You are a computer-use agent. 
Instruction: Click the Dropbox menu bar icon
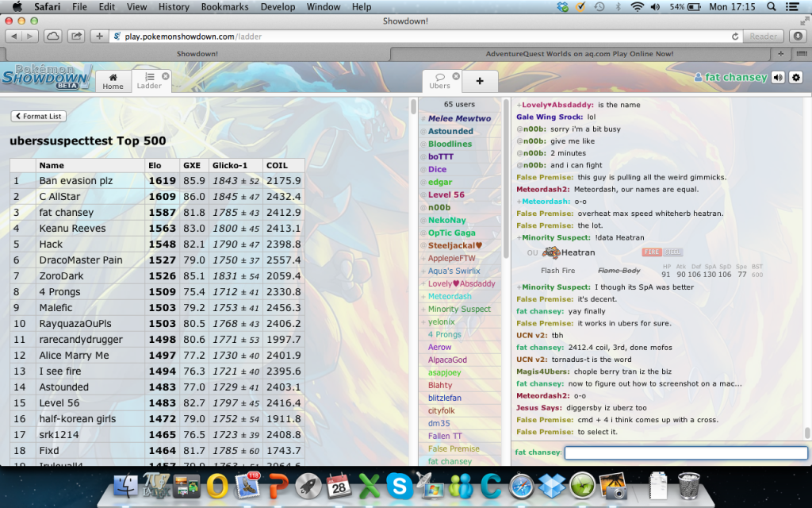pos(562,6)
